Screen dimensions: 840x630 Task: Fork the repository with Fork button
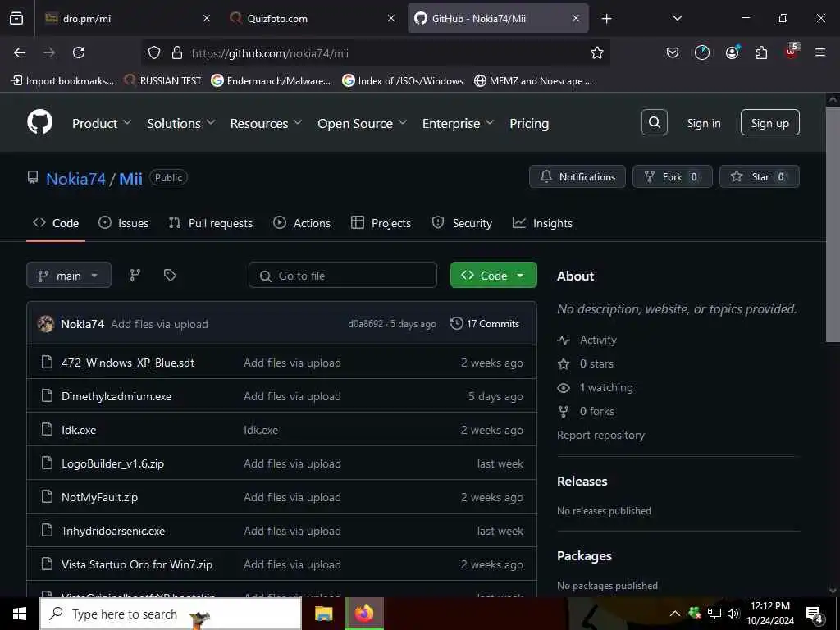[x=673, y=176]
